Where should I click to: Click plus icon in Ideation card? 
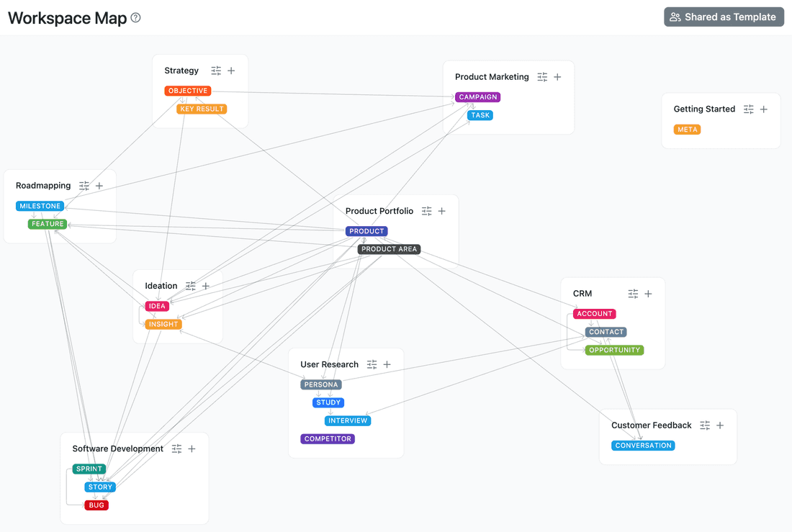[x=206, y=287]
